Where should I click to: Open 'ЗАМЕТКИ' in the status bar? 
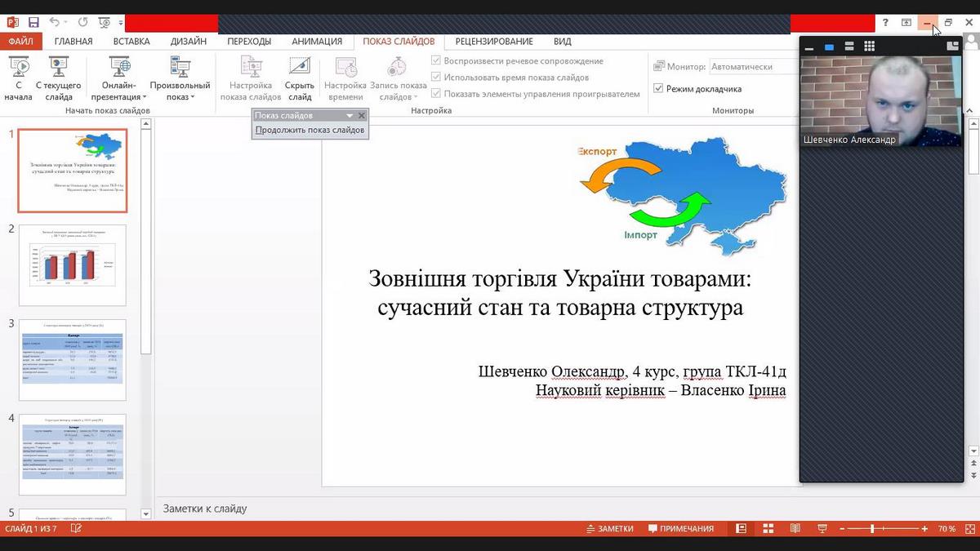[x=609, y=529]
